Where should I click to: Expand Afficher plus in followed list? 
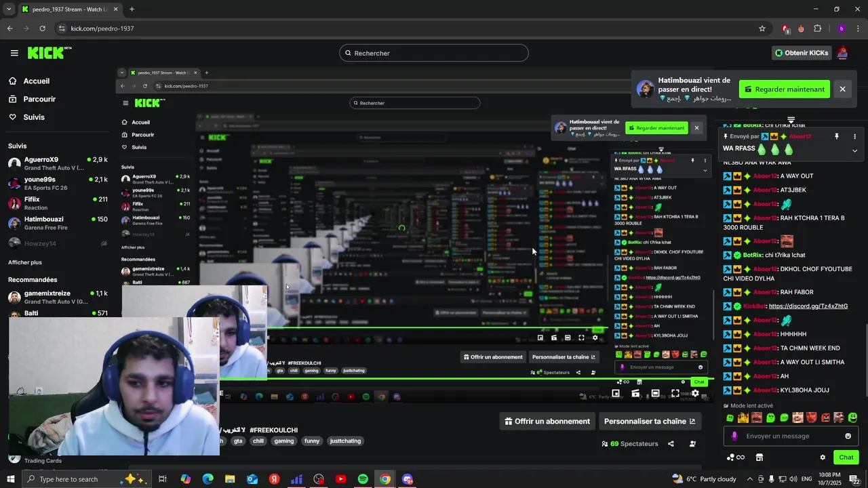pos(25,262)
